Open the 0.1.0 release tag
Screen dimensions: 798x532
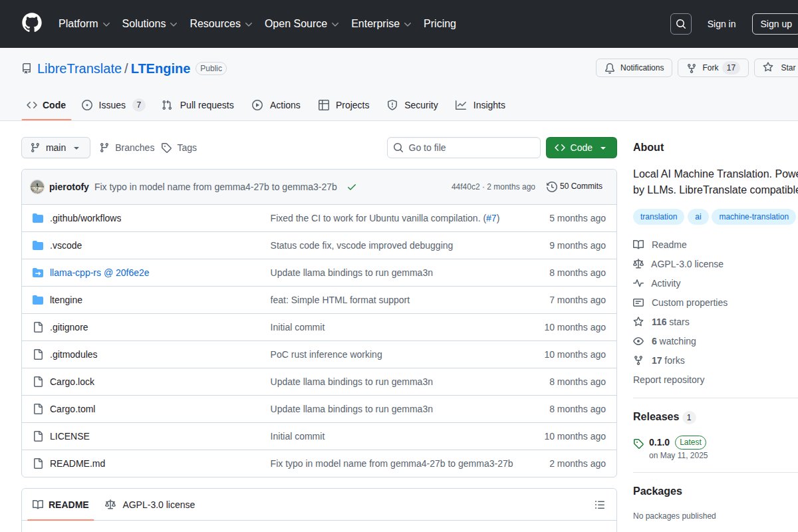tap(659, 442)
